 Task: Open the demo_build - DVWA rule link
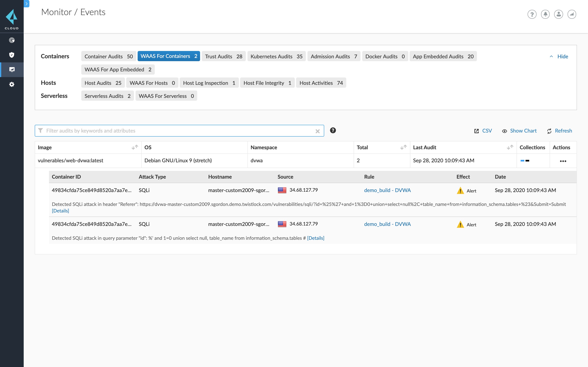[x=388, y=190]
